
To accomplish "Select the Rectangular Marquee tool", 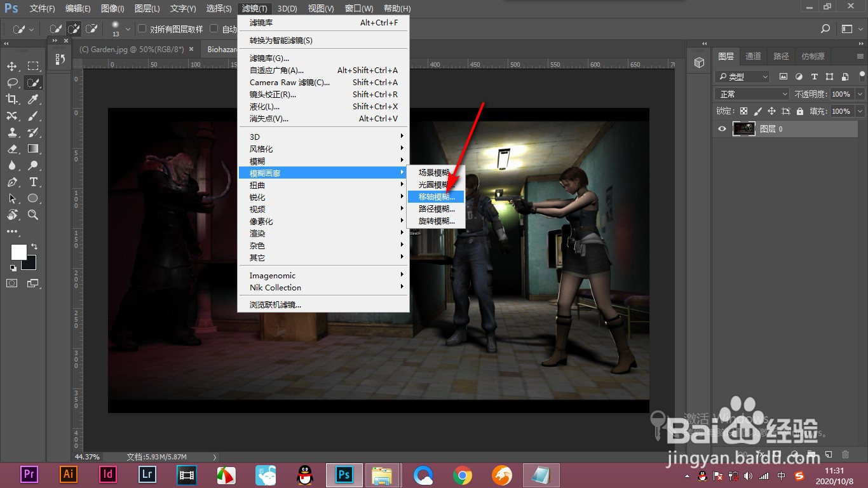I will (x=33, y=66).
